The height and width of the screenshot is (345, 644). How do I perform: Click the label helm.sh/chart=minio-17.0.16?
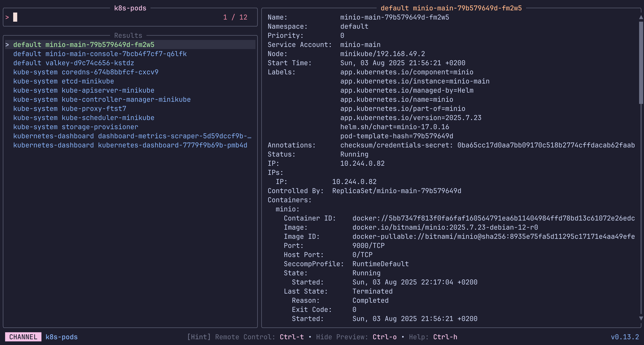pos(394,127)
